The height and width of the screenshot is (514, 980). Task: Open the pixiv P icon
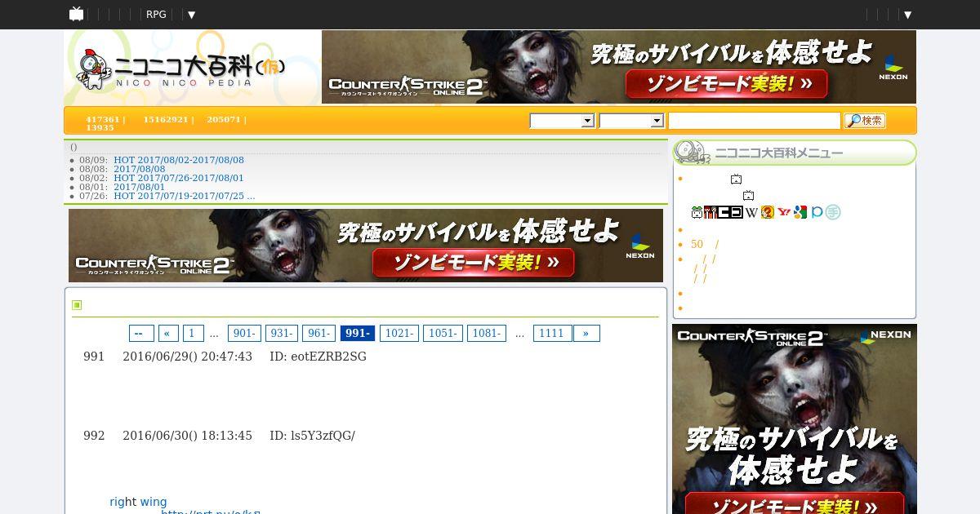click(816, 212)
